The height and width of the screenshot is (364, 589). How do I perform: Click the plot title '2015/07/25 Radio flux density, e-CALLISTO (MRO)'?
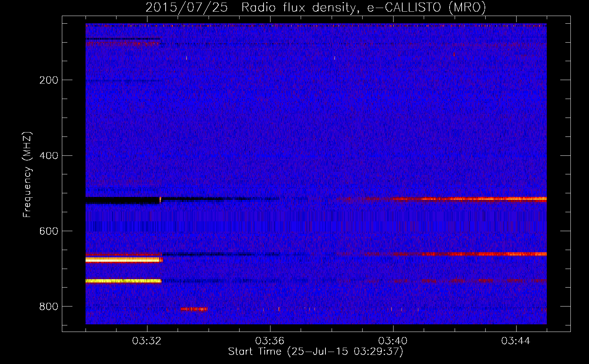316,7
